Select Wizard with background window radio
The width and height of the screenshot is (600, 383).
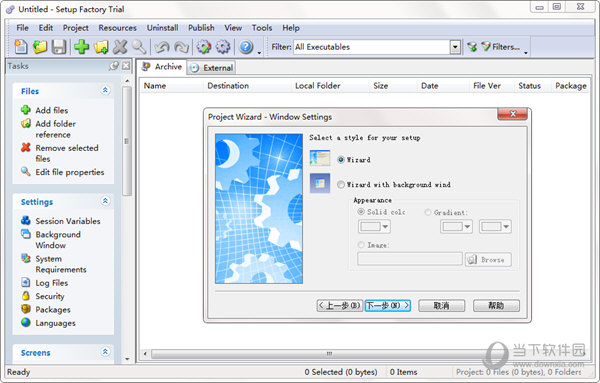(341, 184)
